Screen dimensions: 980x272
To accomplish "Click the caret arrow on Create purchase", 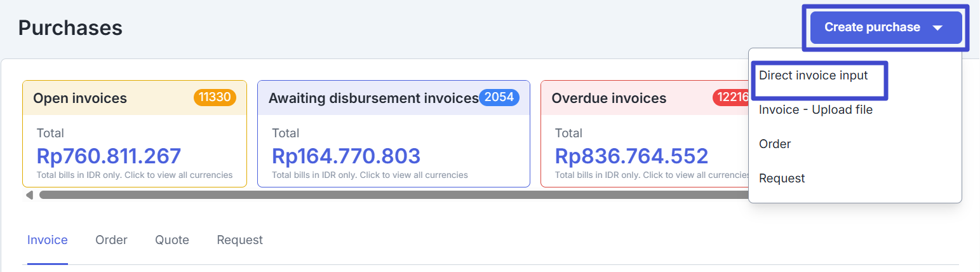I will click(x=937, y=28).
